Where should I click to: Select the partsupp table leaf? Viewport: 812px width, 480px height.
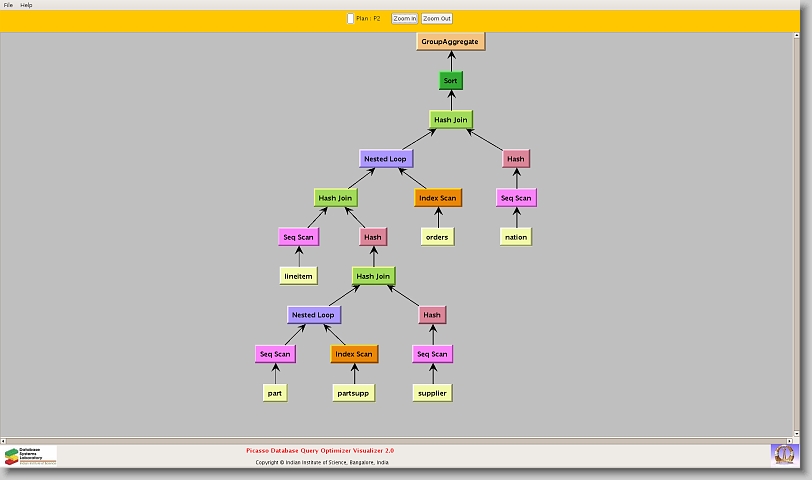pyautogui.click(x=354, y=393)
